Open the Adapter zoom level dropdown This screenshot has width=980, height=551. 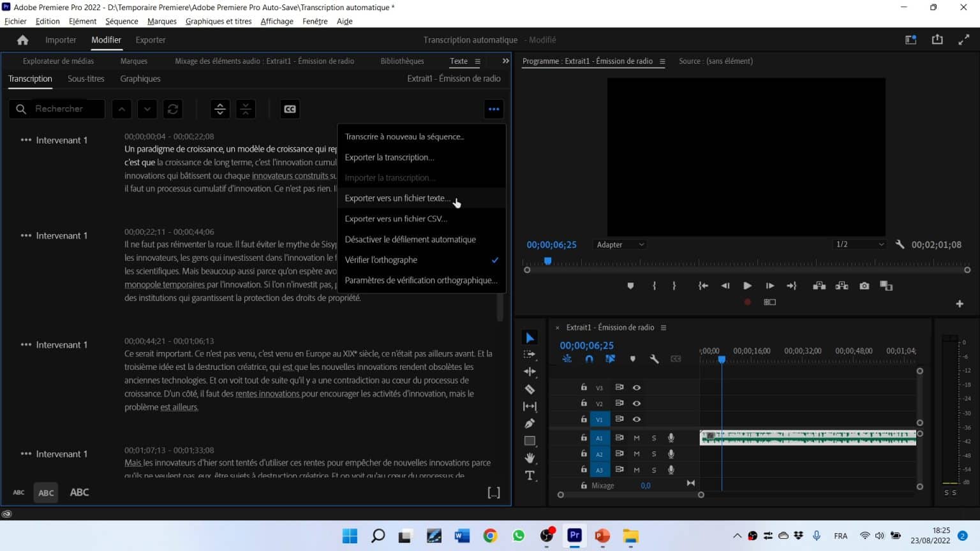pos(619,244)
